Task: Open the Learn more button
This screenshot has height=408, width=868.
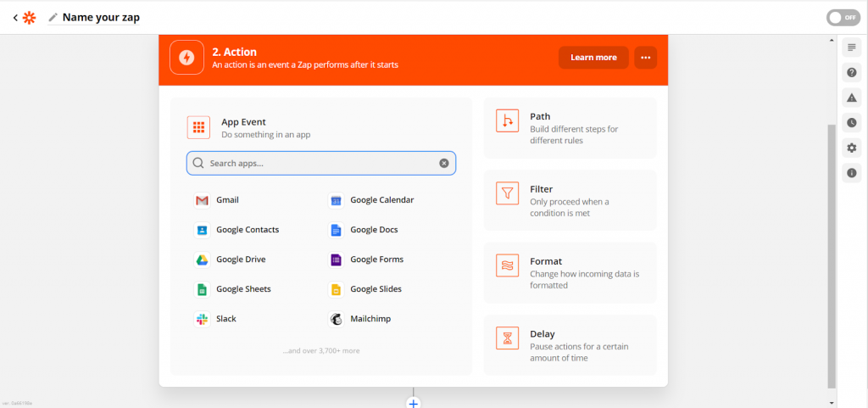Action: 593,58
